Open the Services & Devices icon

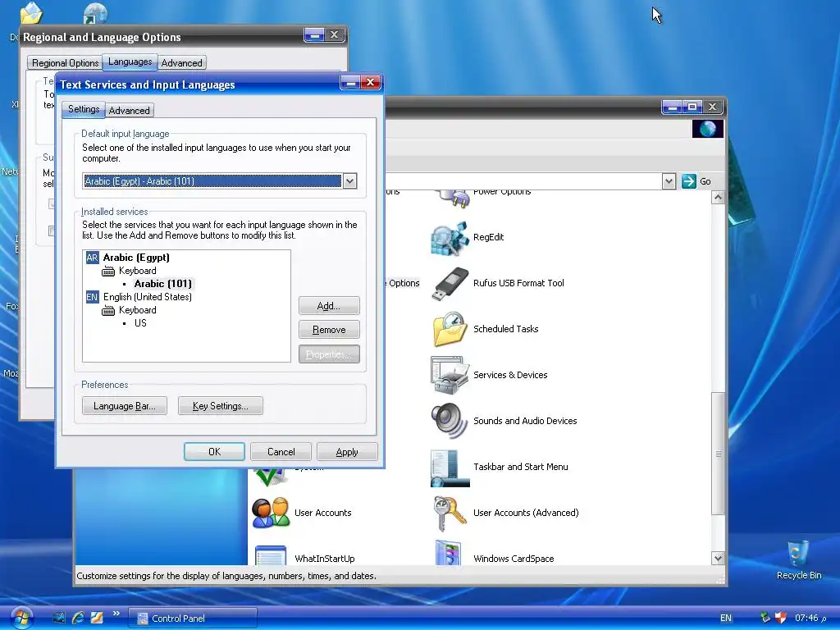point(450,375)
